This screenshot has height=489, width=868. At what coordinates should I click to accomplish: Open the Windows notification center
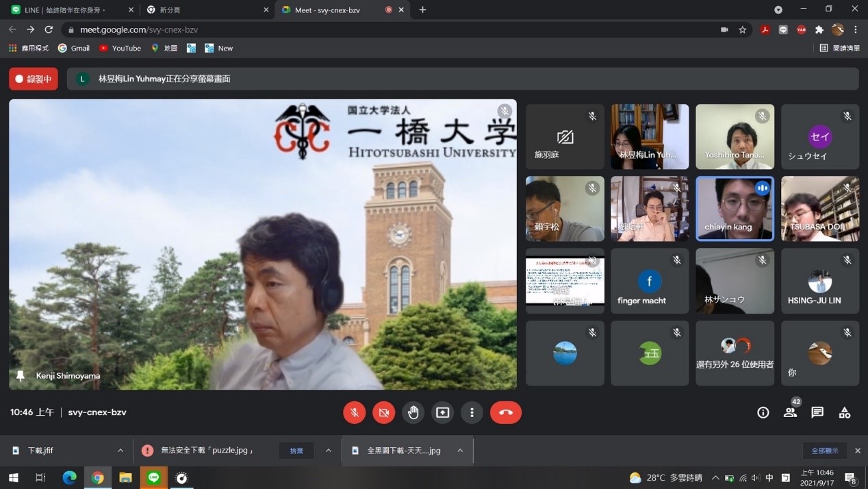(851, 477)
